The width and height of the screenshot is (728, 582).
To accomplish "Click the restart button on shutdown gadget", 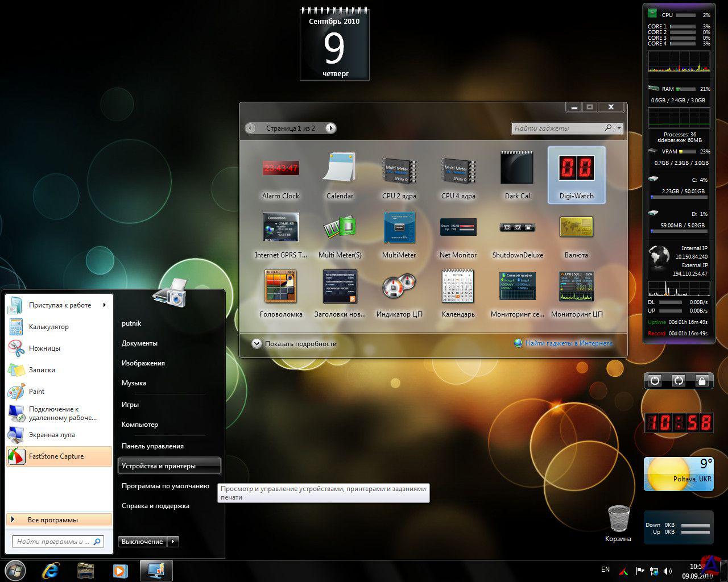I will click(x=679, y=381).
